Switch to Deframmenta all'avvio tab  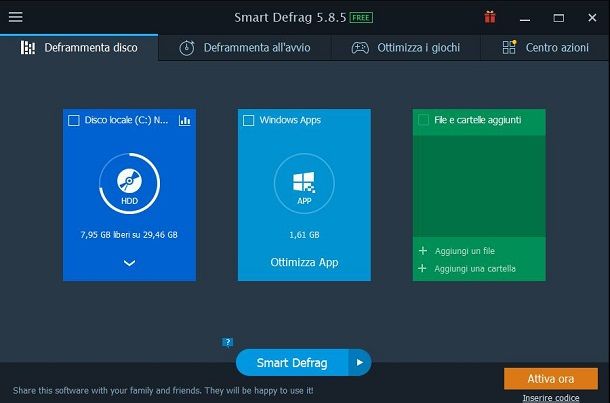[x=245, y=47]
